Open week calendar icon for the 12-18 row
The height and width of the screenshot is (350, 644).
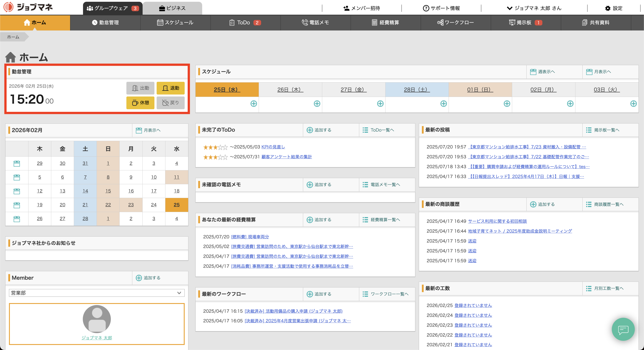click(17, 191)
